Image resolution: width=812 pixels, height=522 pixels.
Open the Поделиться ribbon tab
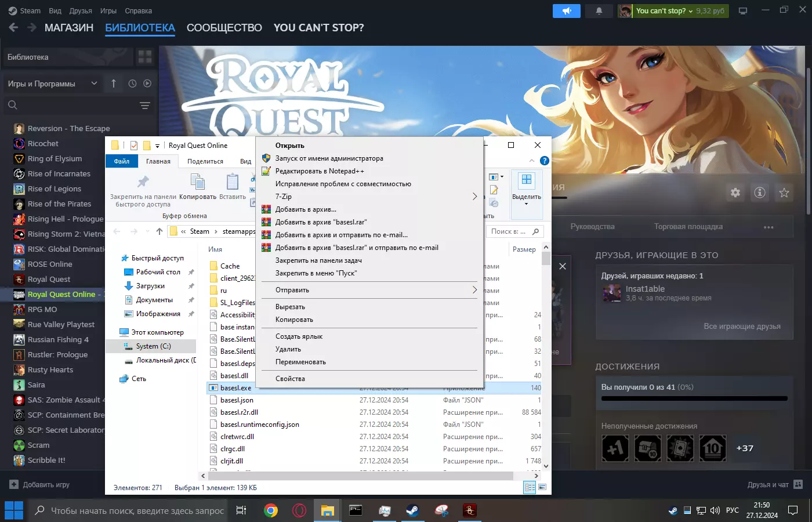[x=205, y=161]
